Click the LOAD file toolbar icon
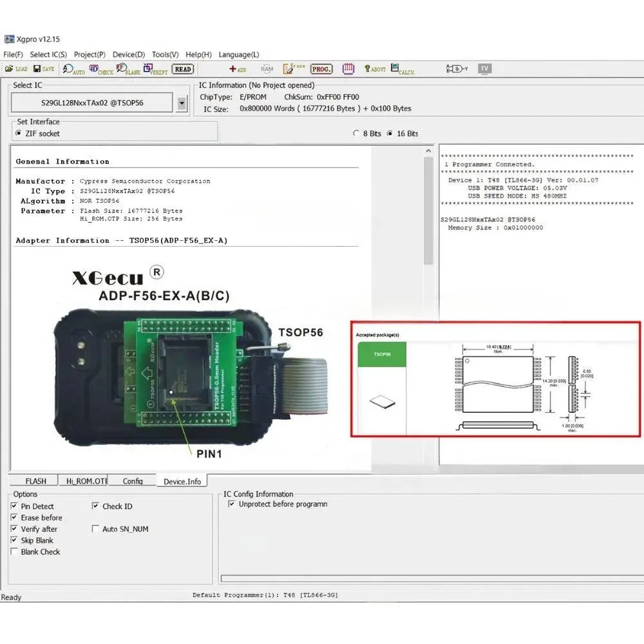This screenshot has width=644, height=644. (16, 69)
